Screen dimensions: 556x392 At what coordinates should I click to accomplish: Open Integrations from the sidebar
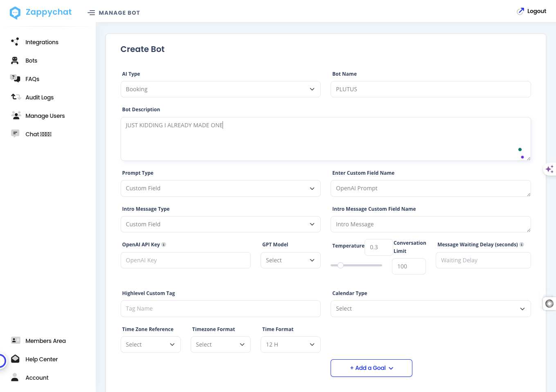(x=42, y=42)
